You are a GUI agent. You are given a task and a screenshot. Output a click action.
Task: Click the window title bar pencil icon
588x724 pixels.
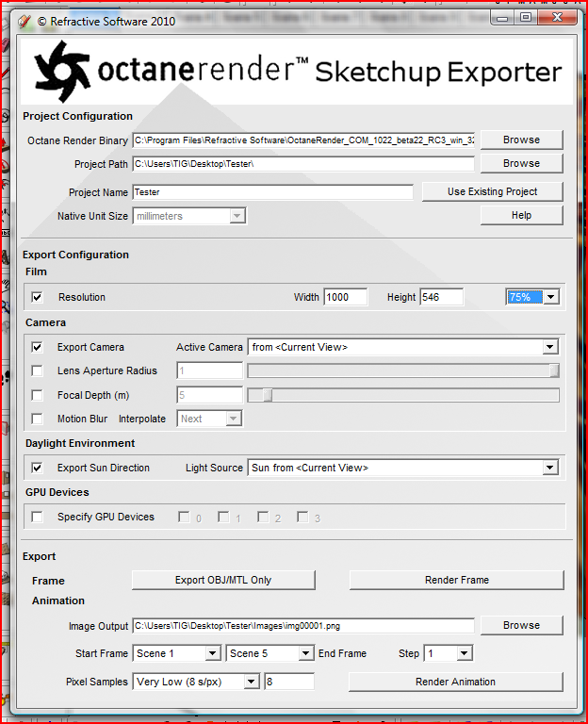[24, 22]
